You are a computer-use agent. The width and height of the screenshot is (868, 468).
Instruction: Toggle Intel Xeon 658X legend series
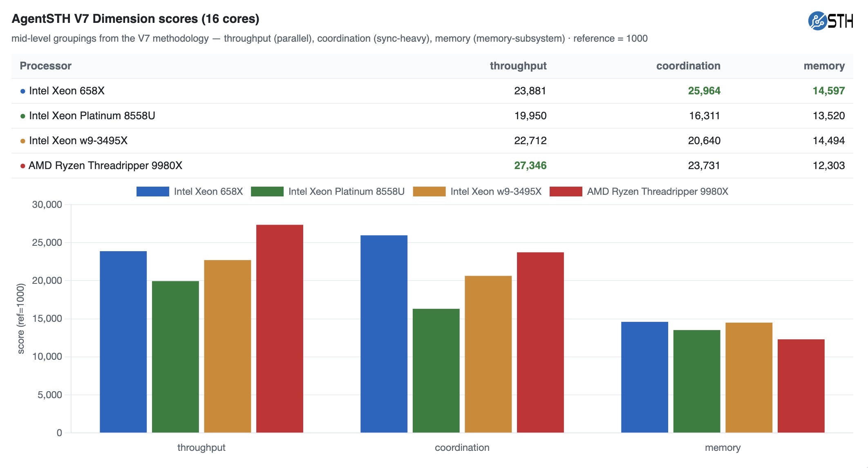(190, 192)
